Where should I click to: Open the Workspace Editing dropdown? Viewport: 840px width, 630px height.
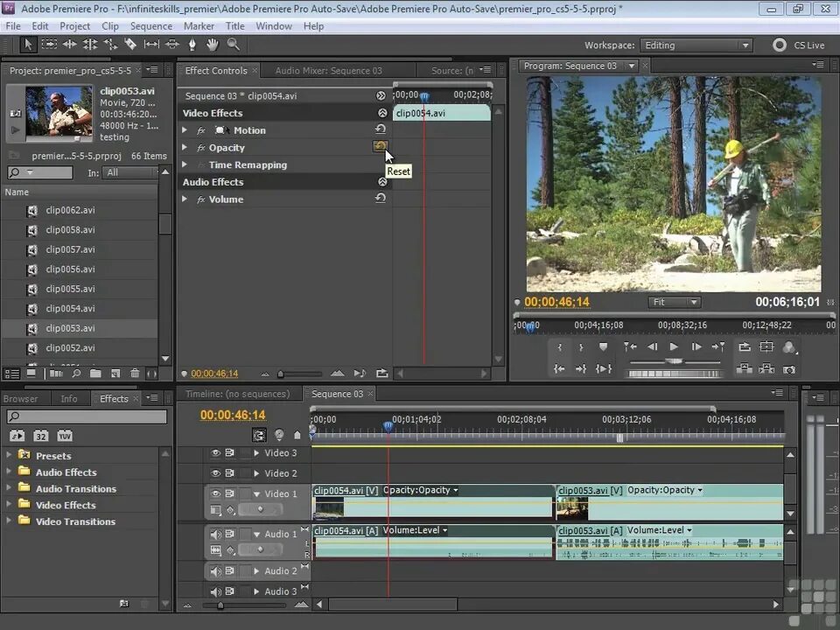(696, 45)
